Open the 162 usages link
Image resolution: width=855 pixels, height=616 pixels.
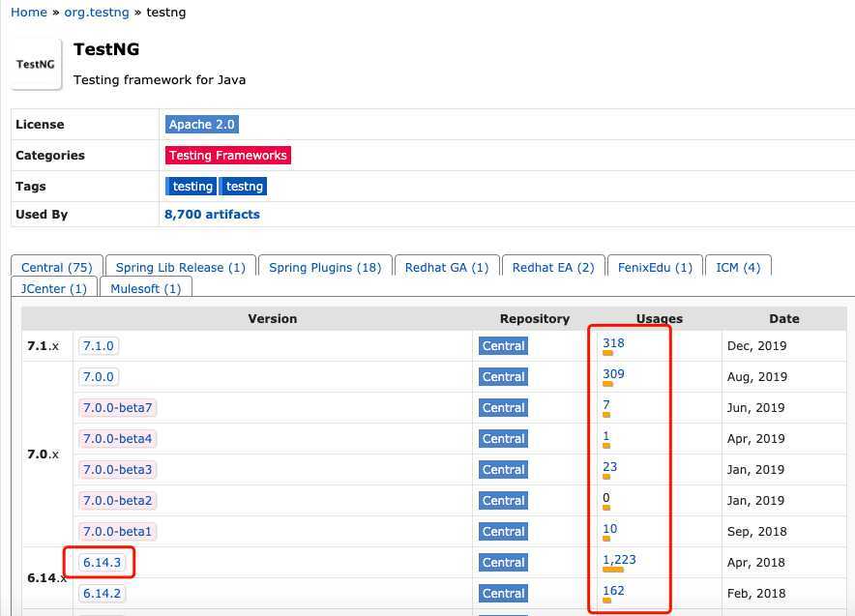click(613, 591)
